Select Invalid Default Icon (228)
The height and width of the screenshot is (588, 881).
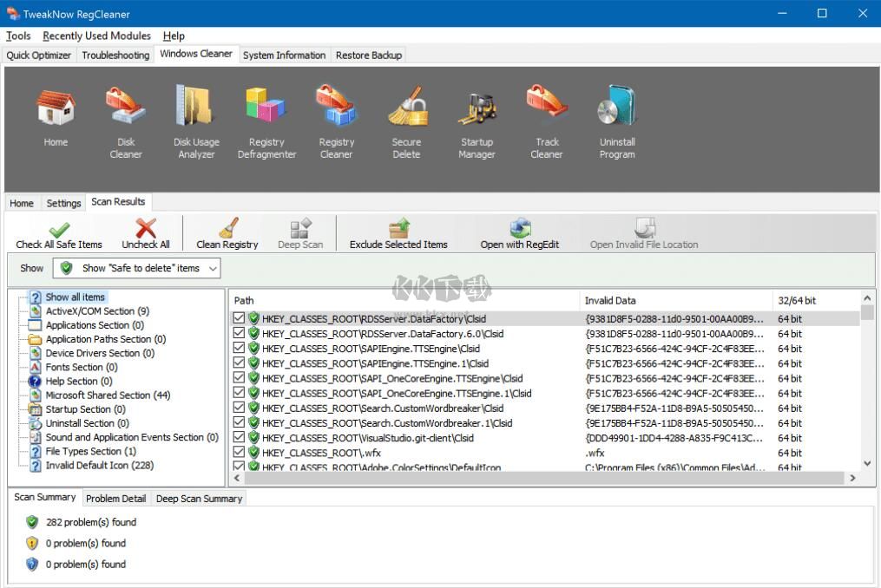100,466
